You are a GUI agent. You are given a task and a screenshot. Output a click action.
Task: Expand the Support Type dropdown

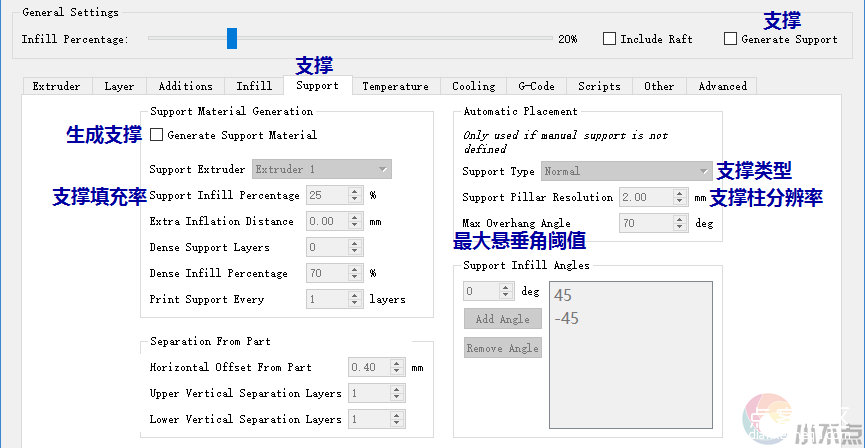(x=626, y=171)
